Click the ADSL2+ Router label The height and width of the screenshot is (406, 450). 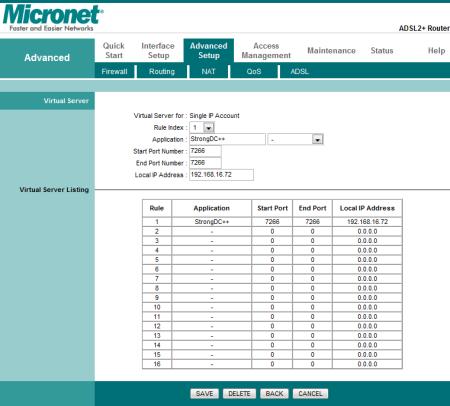point(424,28)
